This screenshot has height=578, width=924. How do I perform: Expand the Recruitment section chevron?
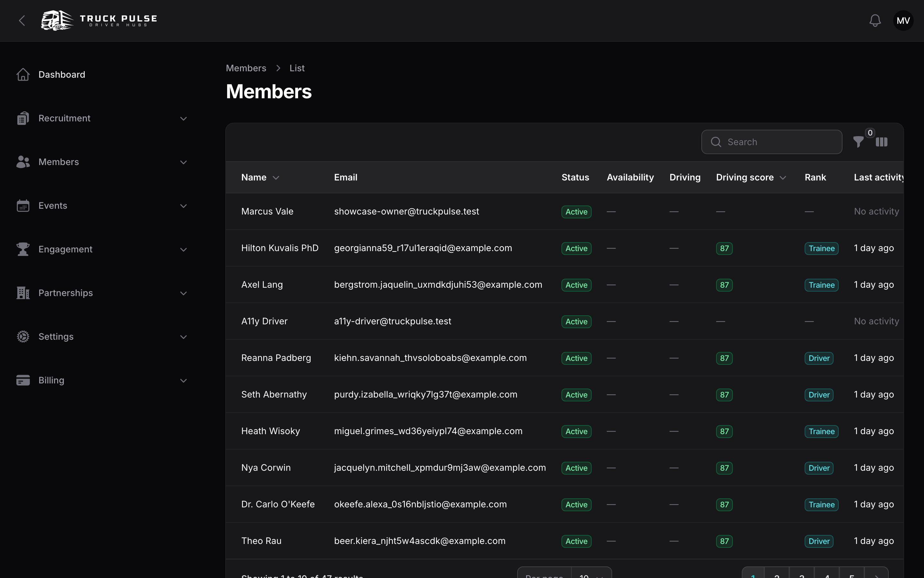[183, 118]
